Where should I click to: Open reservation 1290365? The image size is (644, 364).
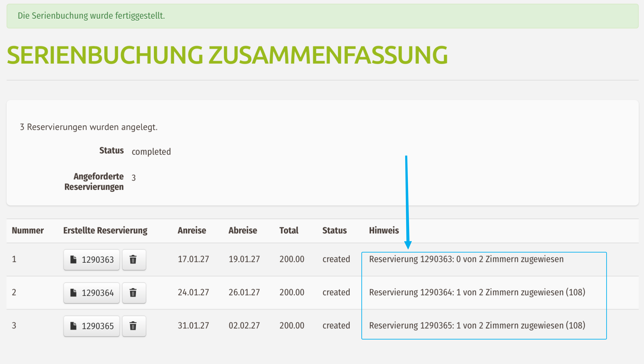tap(92, 326)
